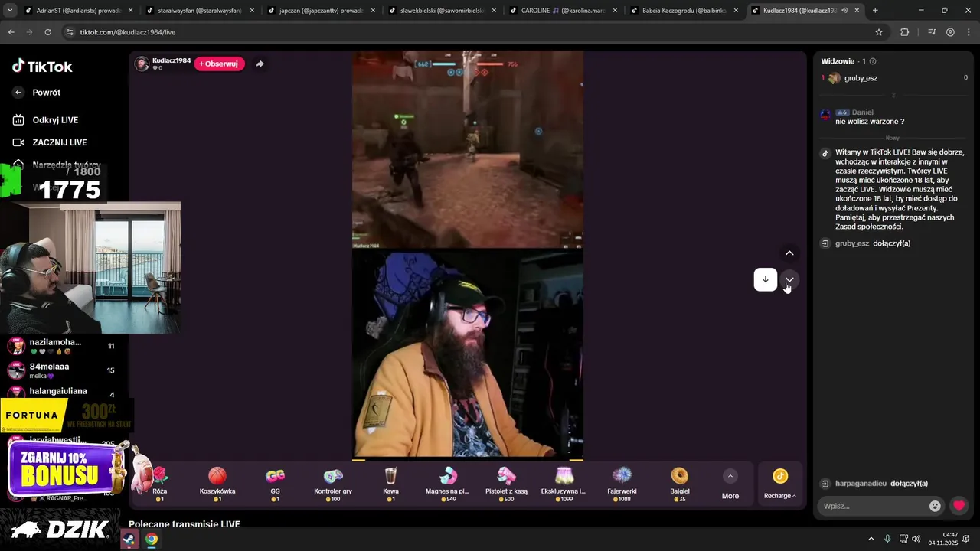Expand More gifts

(x=730, y=484)
